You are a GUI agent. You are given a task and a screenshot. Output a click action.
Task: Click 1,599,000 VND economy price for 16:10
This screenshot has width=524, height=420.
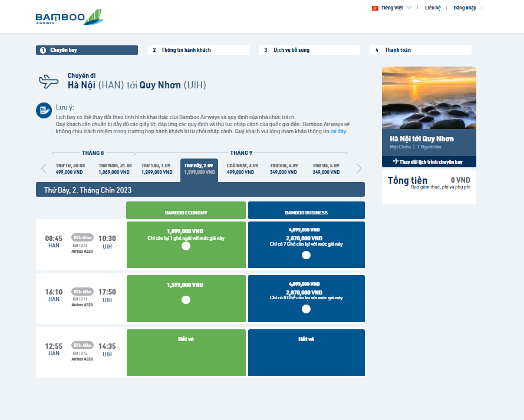[x=185, y=285]
